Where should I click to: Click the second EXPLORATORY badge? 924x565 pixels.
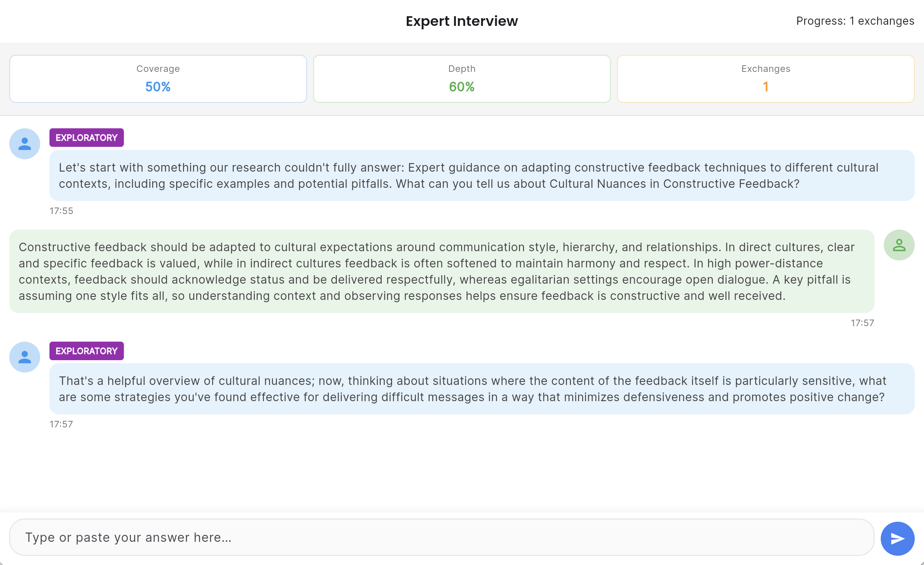click(87, 351)
